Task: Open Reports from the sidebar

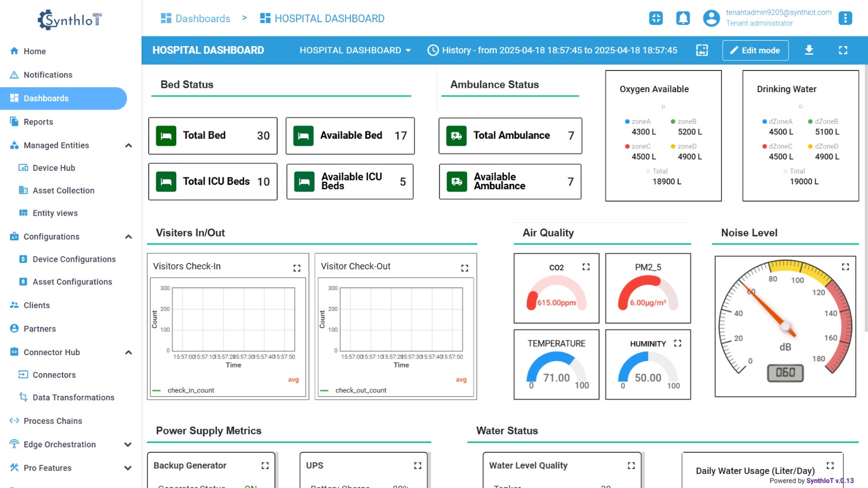Action: pos(38,122)
